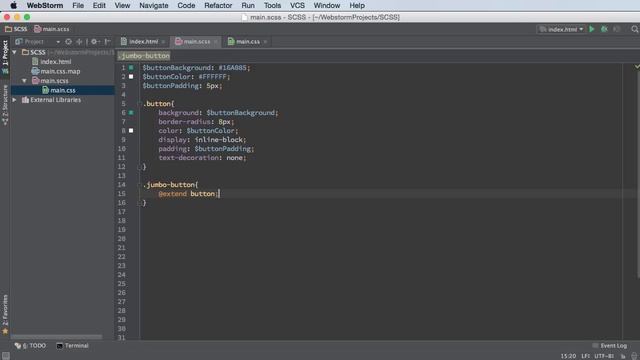Close the main.scss editor tab
This screenshot has width=640, height=360.
[216, 42]
